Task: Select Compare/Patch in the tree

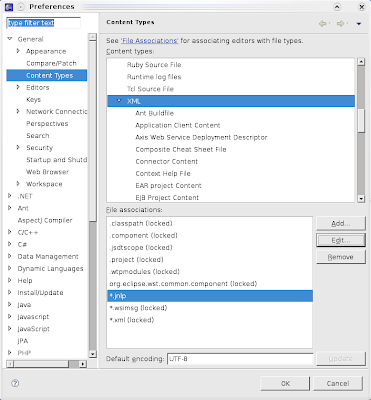Action: (x=51, y=63)
